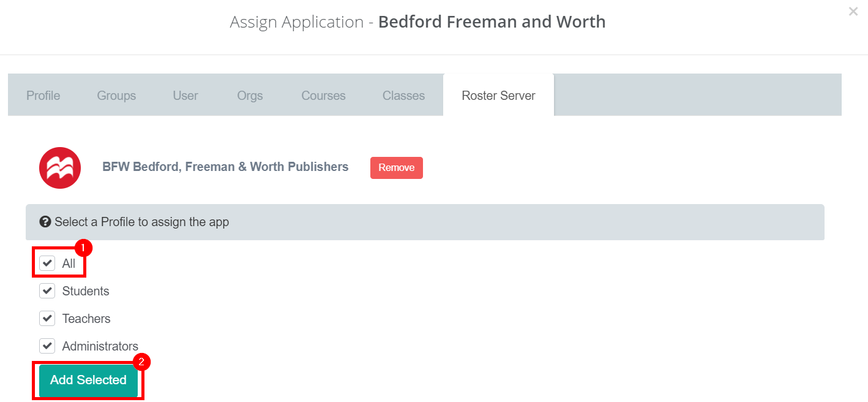Image resolution: width=868 pixels, height=402 pixels.
Task: Click the red step 2 badge
Action: 142,362
